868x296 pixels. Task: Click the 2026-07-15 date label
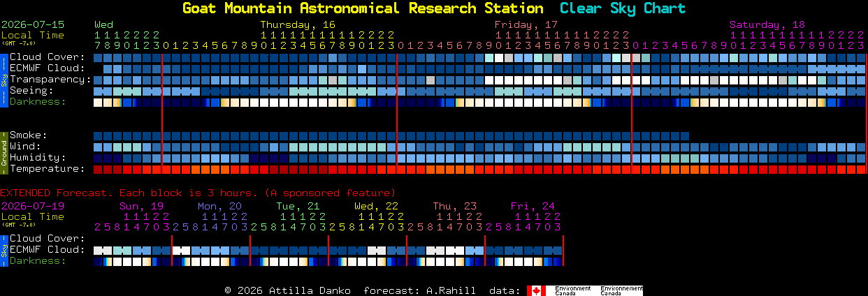coord(33,24)
